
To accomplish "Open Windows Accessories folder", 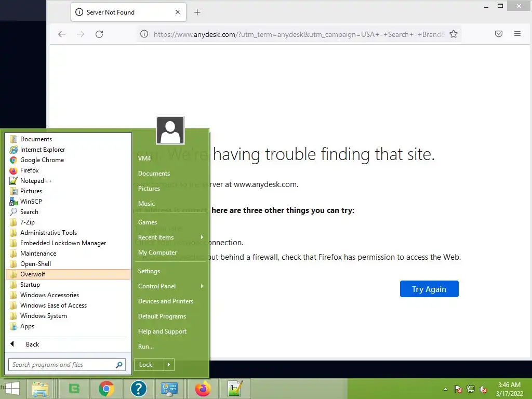I will pos(68,295).
